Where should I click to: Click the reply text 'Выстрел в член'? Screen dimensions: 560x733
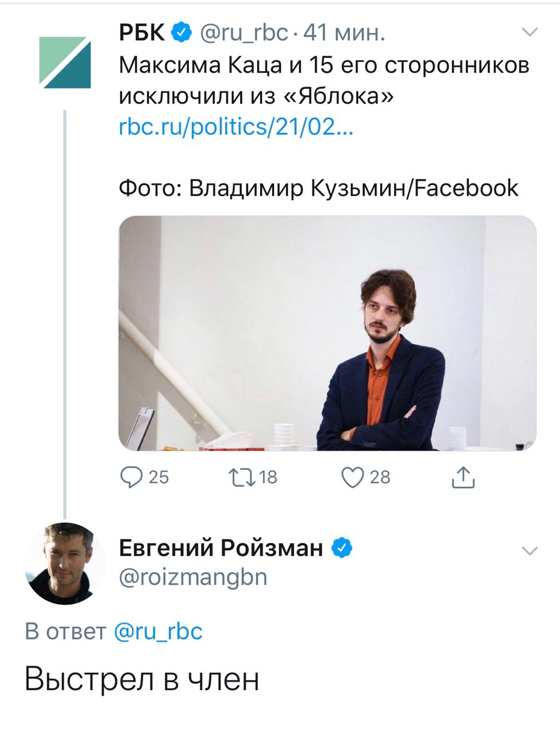tap(142, 680)
